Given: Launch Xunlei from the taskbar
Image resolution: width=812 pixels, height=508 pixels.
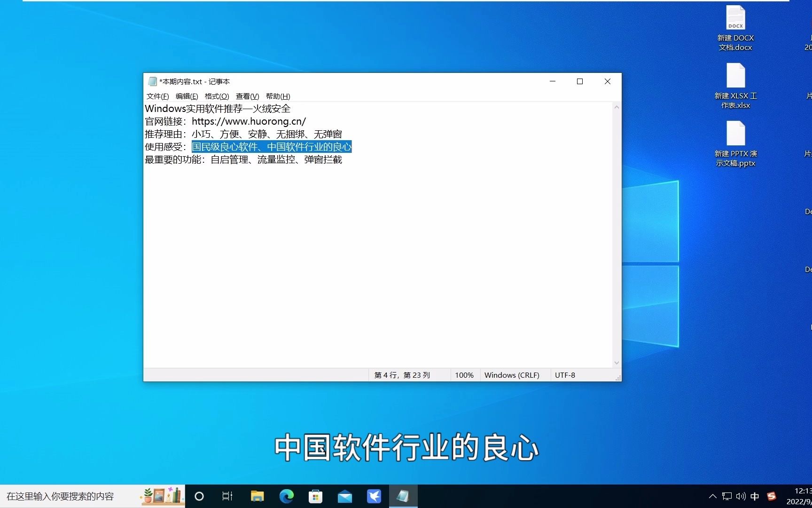Looking at the screenshot, I should 374,496.
